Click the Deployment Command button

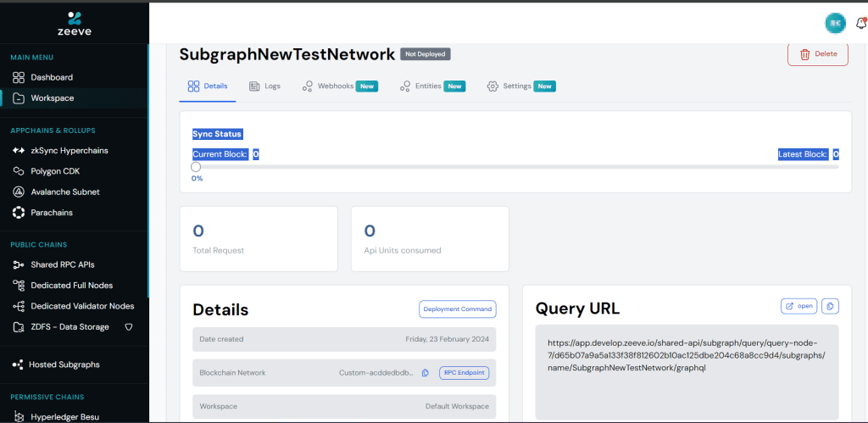(458, 309)
